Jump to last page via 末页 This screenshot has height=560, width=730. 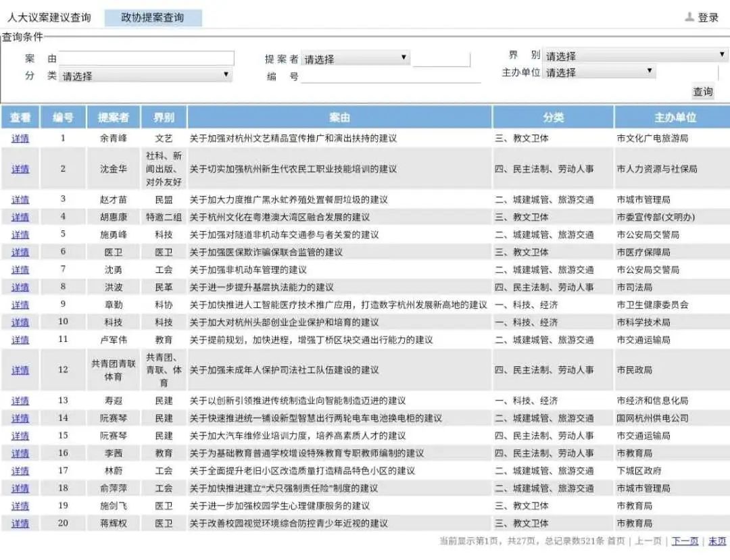pyautogui.click(x=717, y=541)
